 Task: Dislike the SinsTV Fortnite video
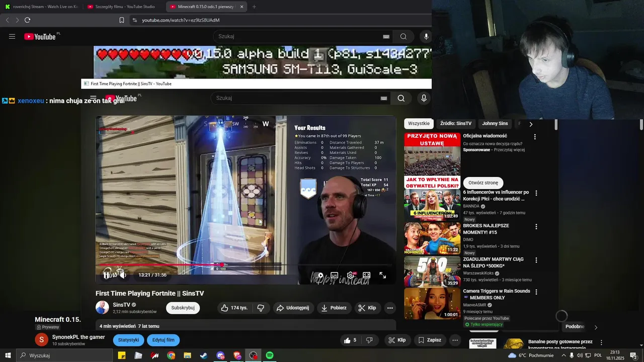click(x=261, y=308)
